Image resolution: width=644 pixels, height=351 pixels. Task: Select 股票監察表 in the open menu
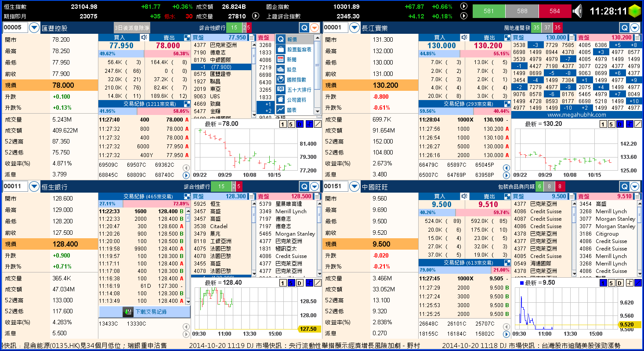[295, 50]
